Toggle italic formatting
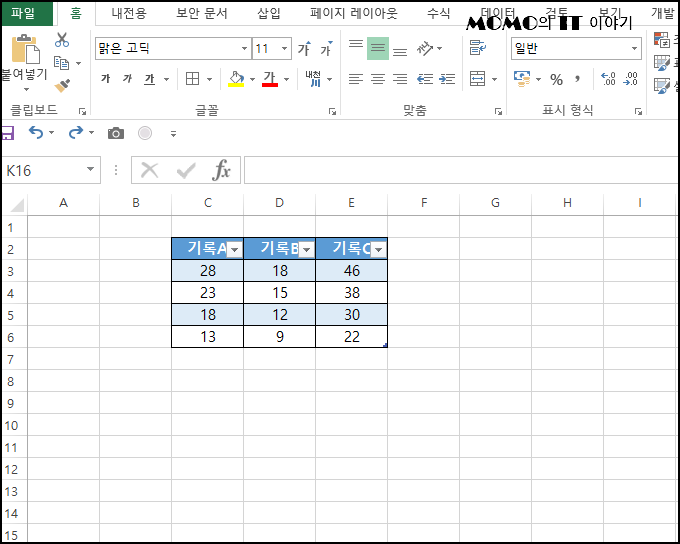Screen dimensions: 680x544 pyautogui.click(x=127, y=79)
